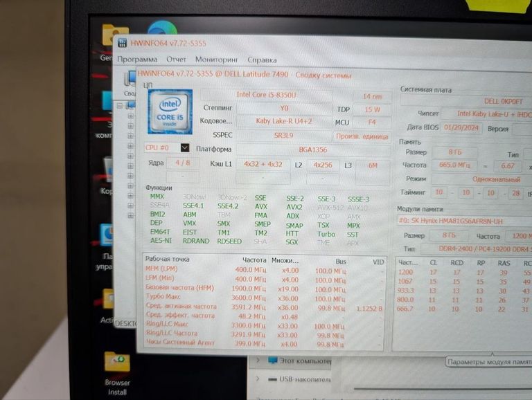Click the Intel Core i5 logo image
532x400 pixels.
pos(170,112)
